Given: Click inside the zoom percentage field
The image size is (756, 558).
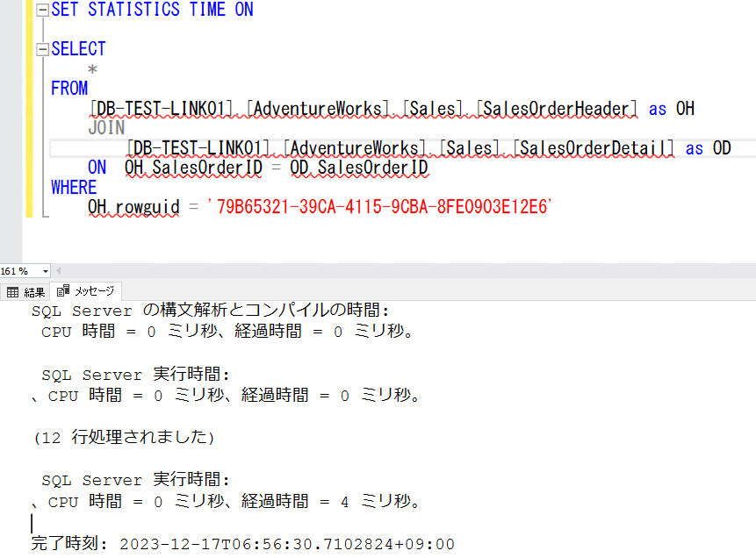Looking at the screenshot, I should [x=18, y=270].
